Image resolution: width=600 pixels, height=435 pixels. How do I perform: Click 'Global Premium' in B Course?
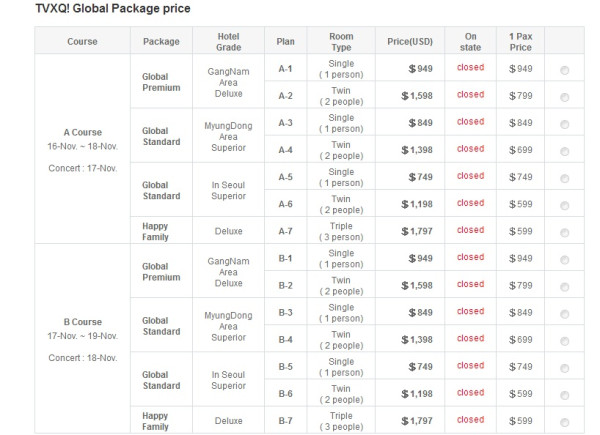161,272
